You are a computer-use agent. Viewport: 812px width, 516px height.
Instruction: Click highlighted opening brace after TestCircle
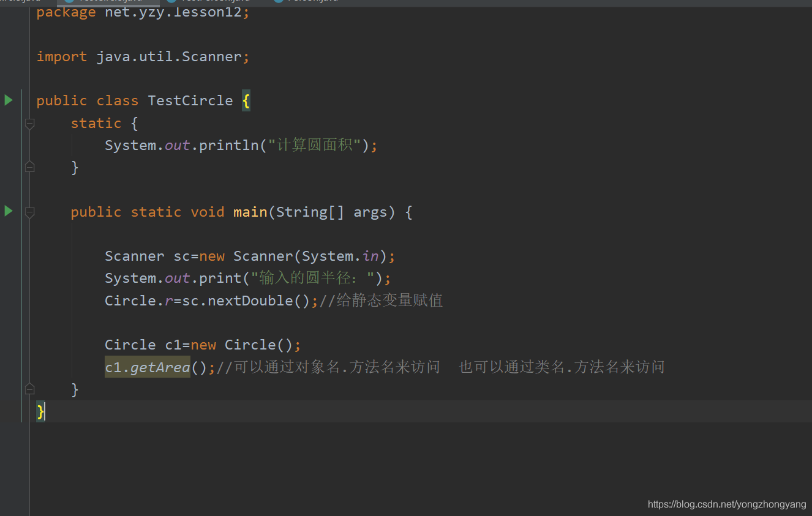pos(246,100)
